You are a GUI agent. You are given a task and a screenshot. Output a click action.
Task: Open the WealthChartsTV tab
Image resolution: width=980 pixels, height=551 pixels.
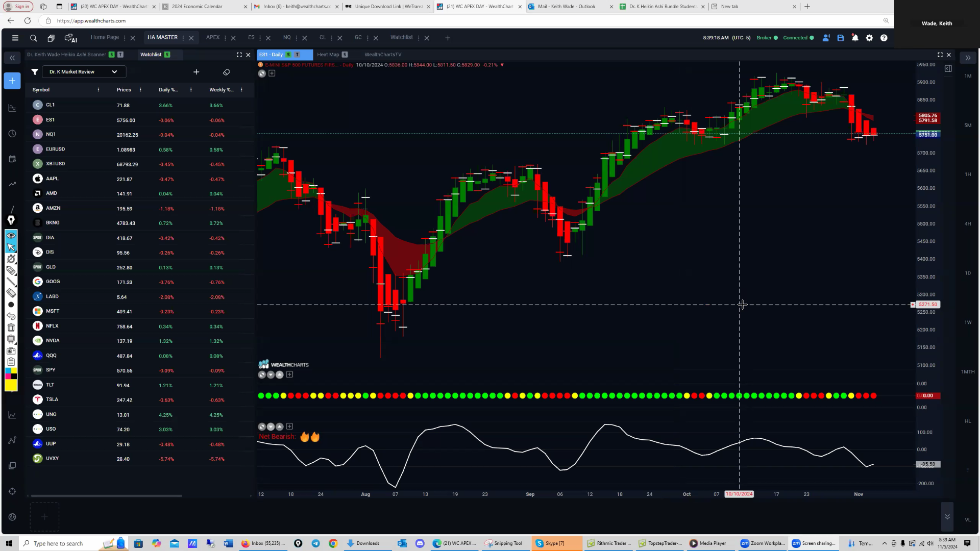[x=383, y=55]
